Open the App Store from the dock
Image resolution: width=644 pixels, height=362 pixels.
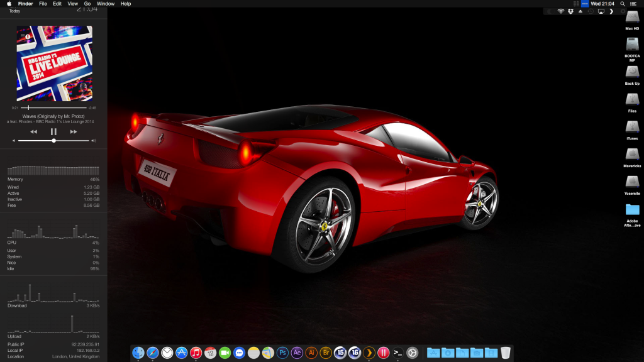tap(182, 353)
